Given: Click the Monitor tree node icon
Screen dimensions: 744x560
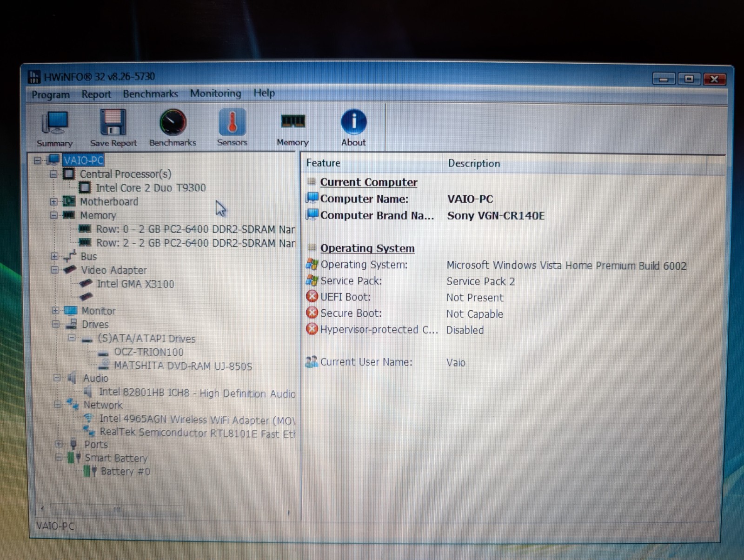Looking at the screenshot, I should [71, 310].
